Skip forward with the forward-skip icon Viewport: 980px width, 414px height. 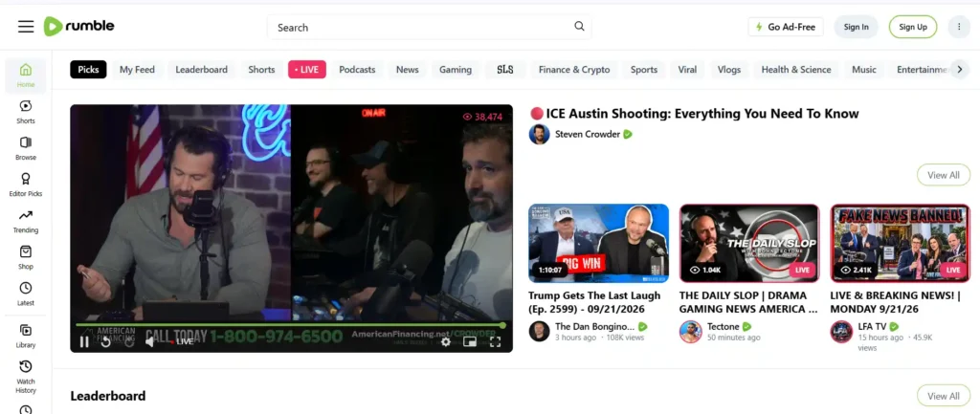coord(129,341)
